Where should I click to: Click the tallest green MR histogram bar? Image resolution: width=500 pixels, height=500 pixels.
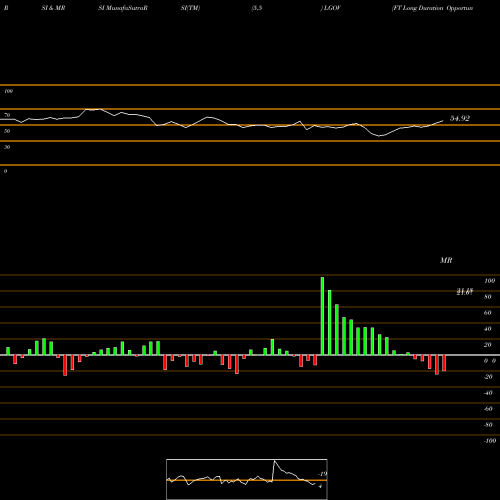point(322,316)
